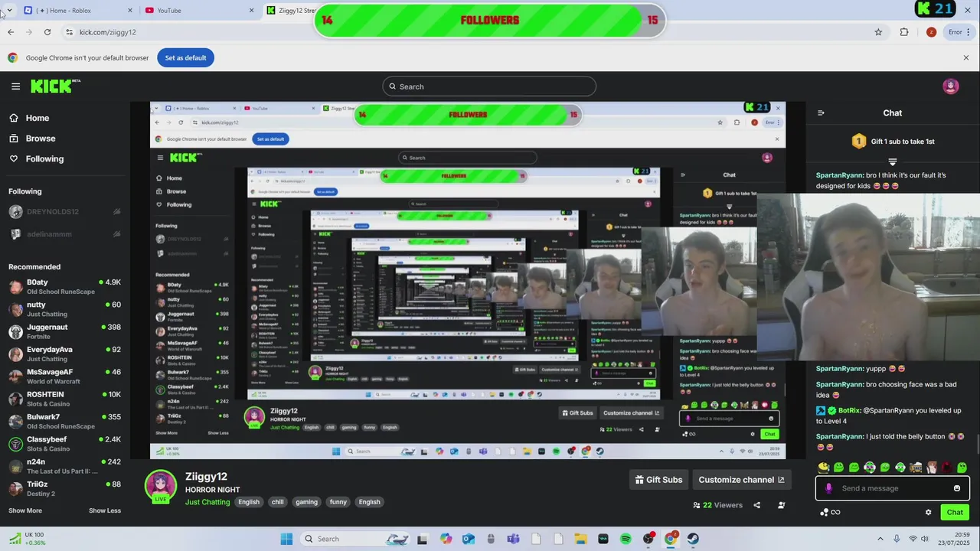The image size is (980, 551).
Task: Open Outlook from the taskbar
Action: (x=468, y=539)
